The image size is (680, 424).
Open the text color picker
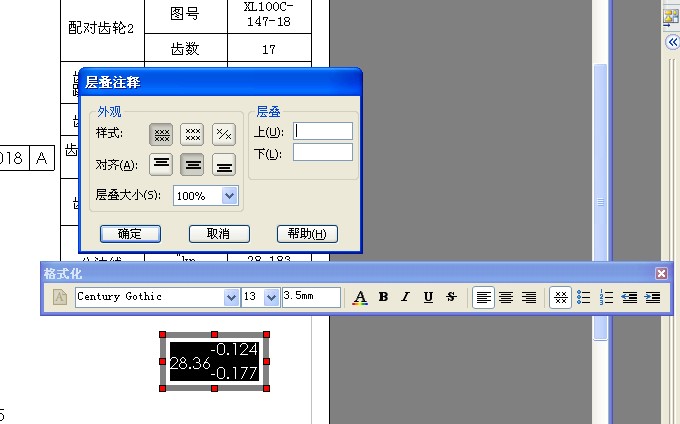(360, 297)
